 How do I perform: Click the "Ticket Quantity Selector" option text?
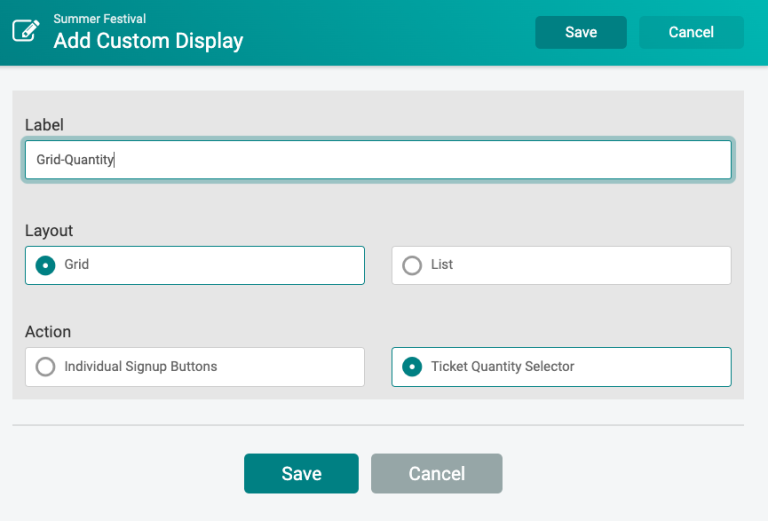click(503, 366)
